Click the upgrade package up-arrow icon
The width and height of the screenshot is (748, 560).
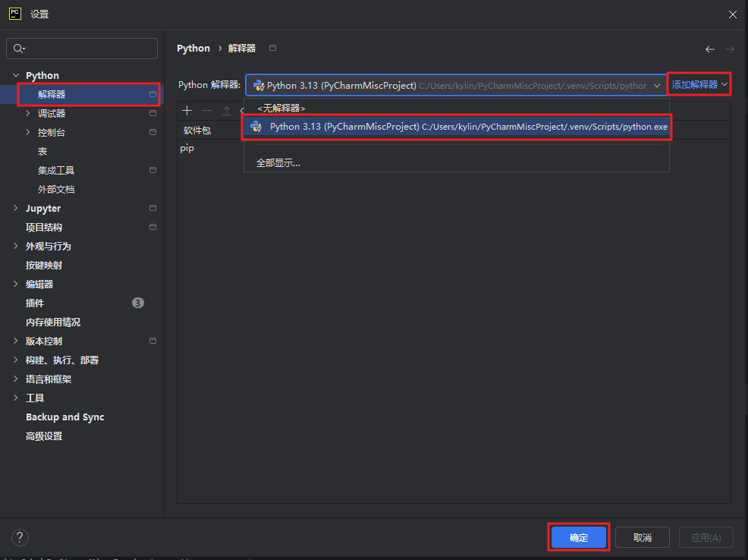227,111
